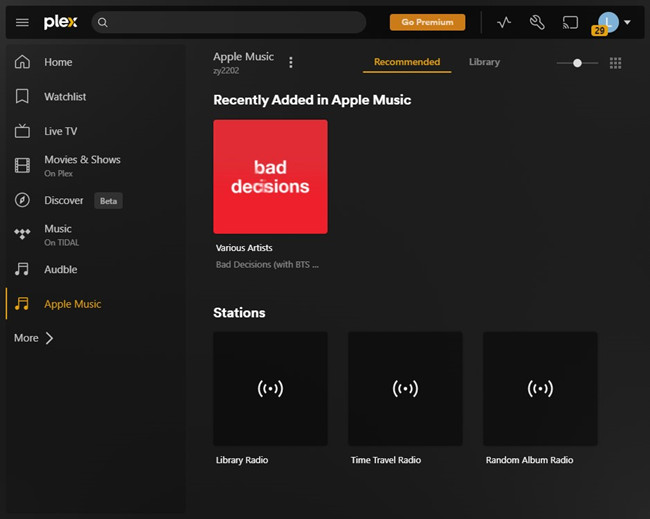Click the grid view icon

pos(616,63)
